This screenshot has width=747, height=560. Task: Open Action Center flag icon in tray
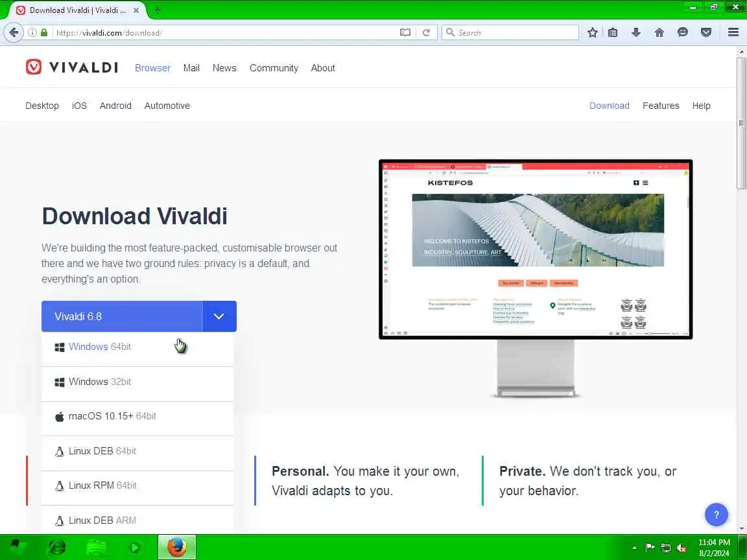(650, 548)
